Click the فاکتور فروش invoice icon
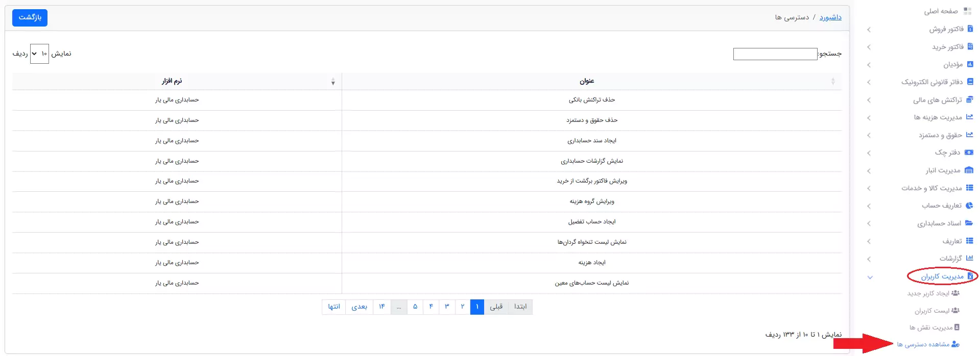 click(970, 29)
